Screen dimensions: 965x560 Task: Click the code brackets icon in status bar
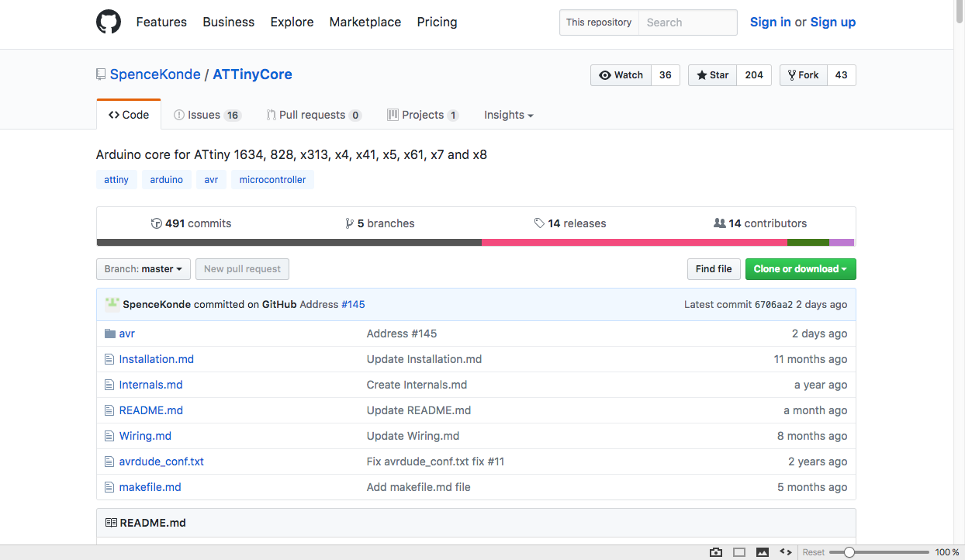tap(786, 552)
